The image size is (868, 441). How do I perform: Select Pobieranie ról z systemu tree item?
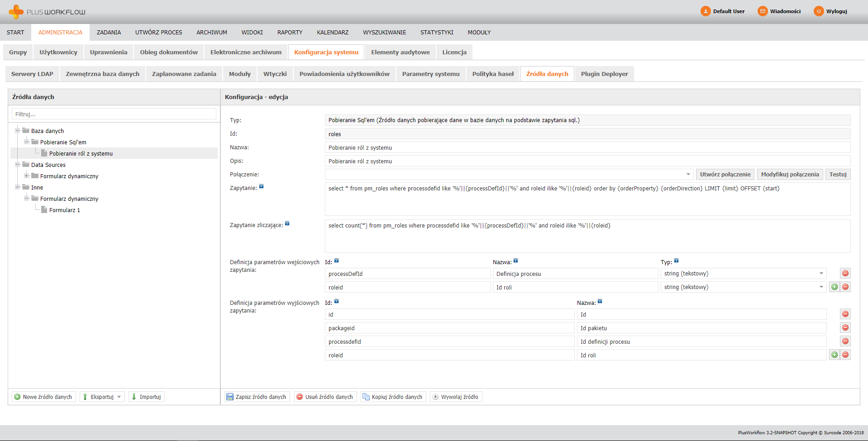pos(81,154)
